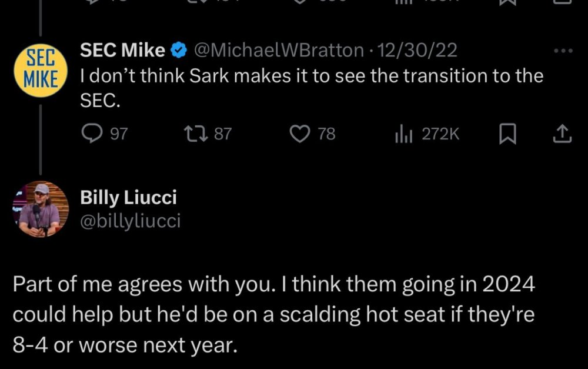
Task: Go to SEC Mike's profile name
Action: tap(122, 51)
